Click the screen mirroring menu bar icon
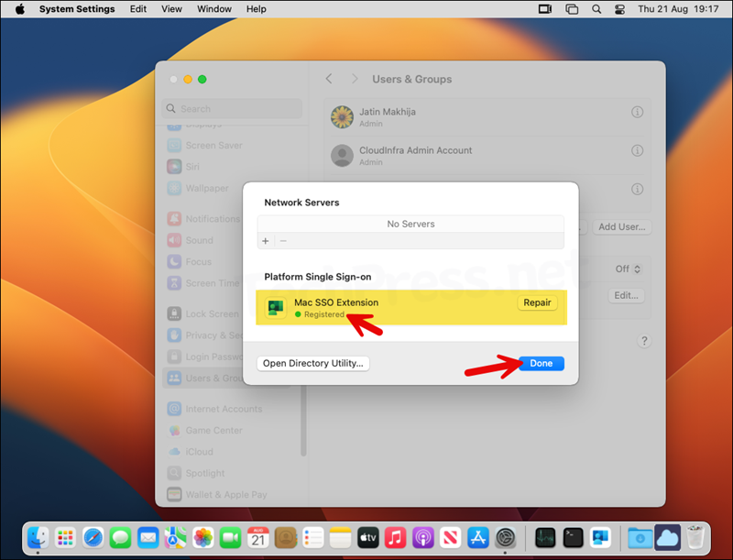Viewport: 733px width, 560px height. [x=571, y=9]
